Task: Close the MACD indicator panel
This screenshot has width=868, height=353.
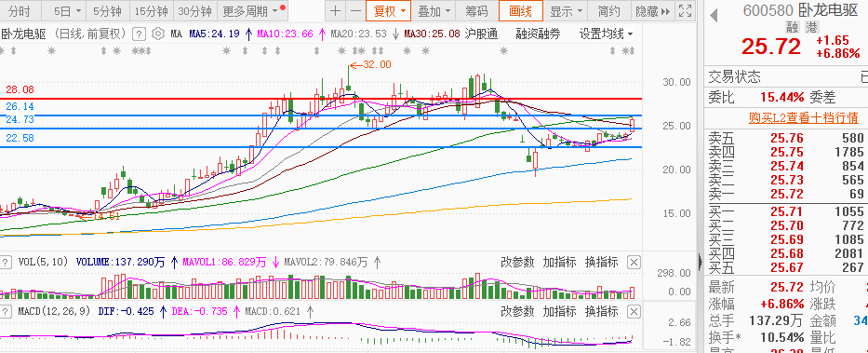Action: coord(634,311)
